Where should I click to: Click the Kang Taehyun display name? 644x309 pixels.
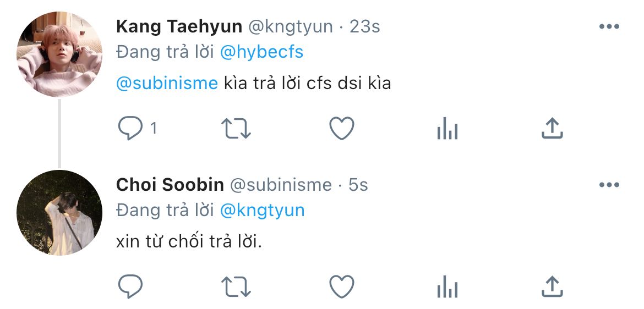coord(179,26)
